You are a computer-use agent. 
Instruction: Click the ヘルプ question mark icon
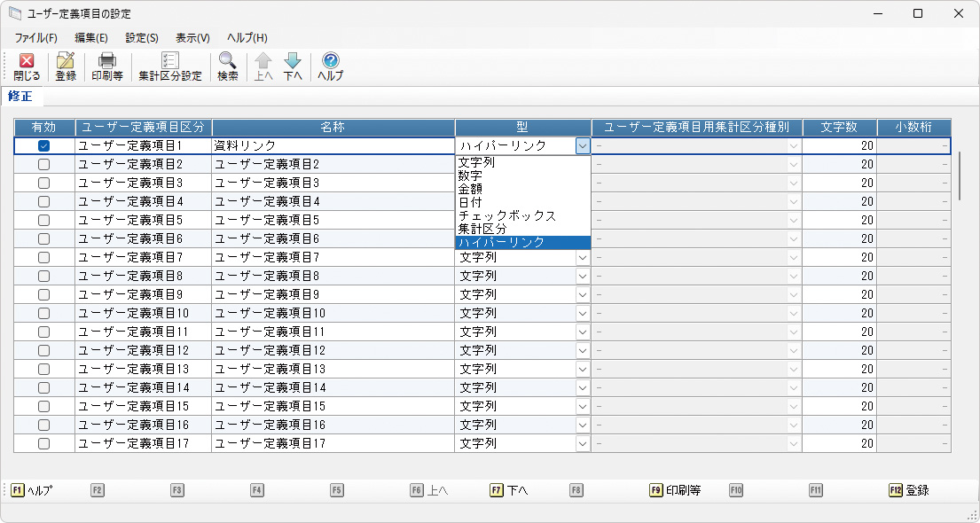331,62
